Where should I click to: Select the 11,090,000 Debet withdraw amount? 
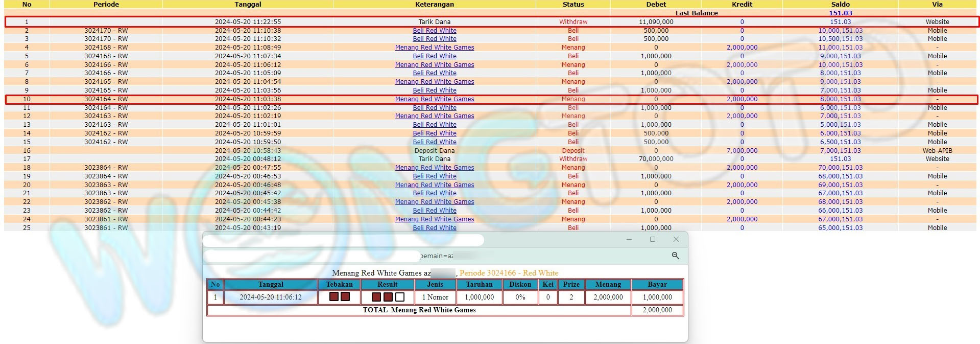pos(656,22)
